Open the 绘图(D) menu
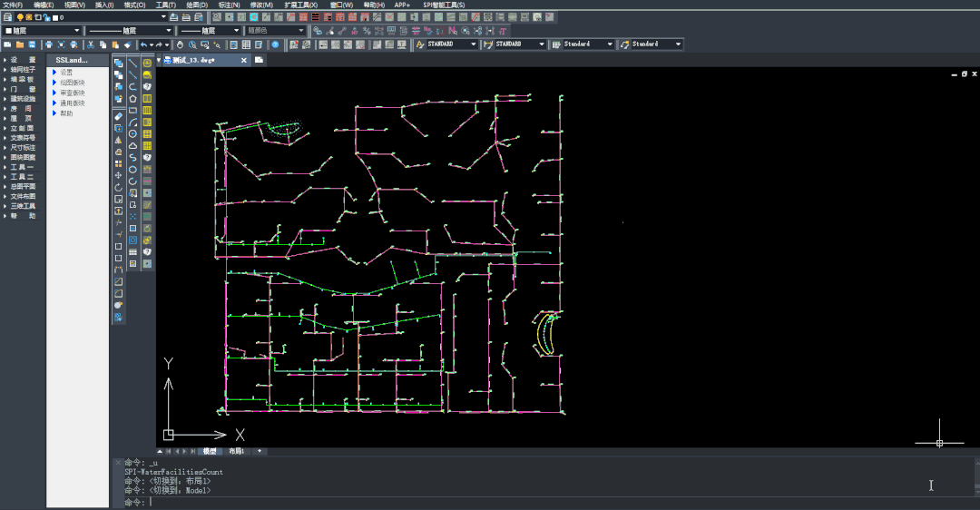The height and width of the screenshot is (510, 980). tap(197, 5)
